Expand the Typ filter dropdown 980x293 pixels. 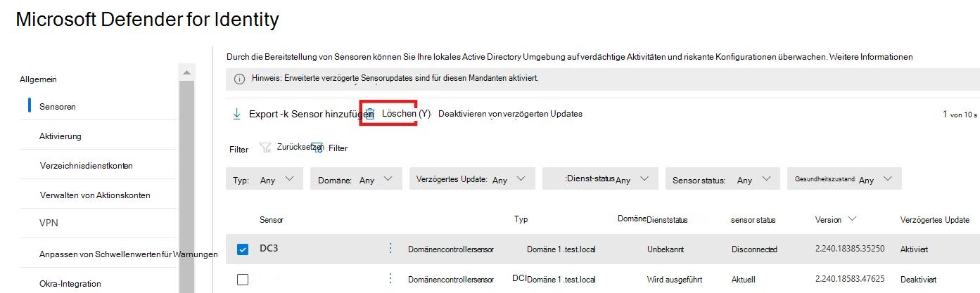[x=264, y=179]
